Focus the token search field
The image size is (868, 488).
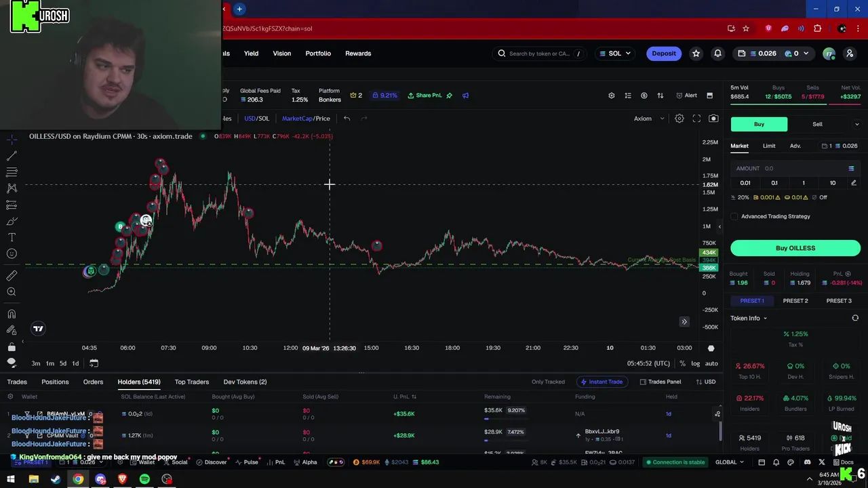539,54
